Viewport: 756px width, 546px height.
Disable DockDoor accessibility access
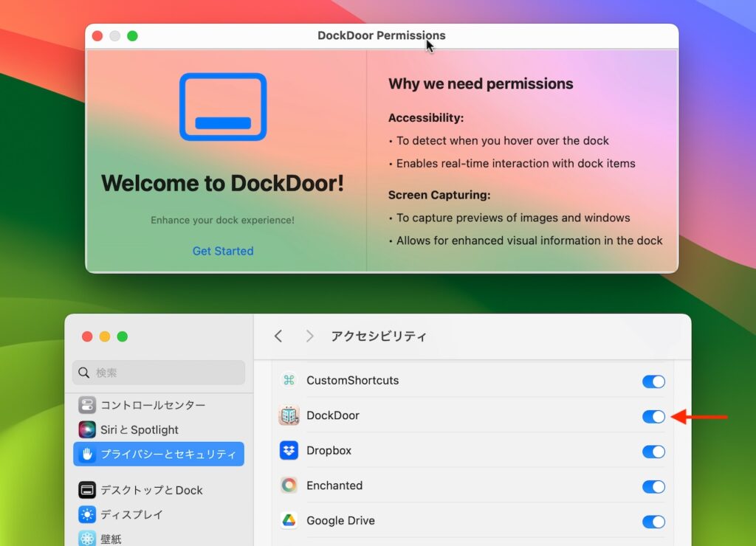653,416
